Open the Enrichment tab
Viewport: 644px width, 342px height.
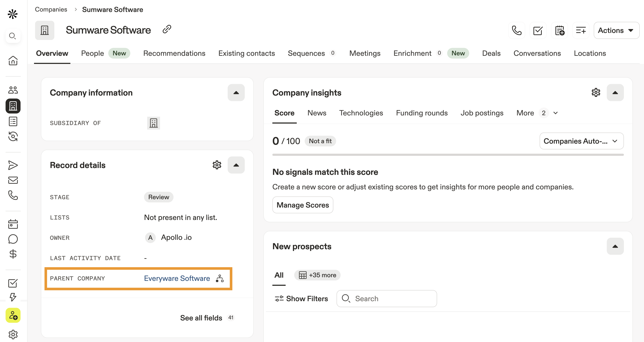coord(431,53)
